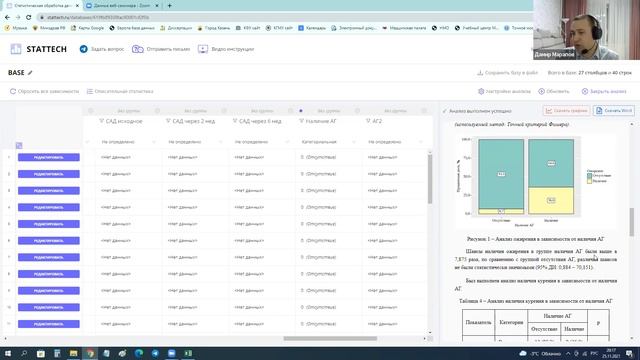Click Редактировать button in row 5

[49, 224]
